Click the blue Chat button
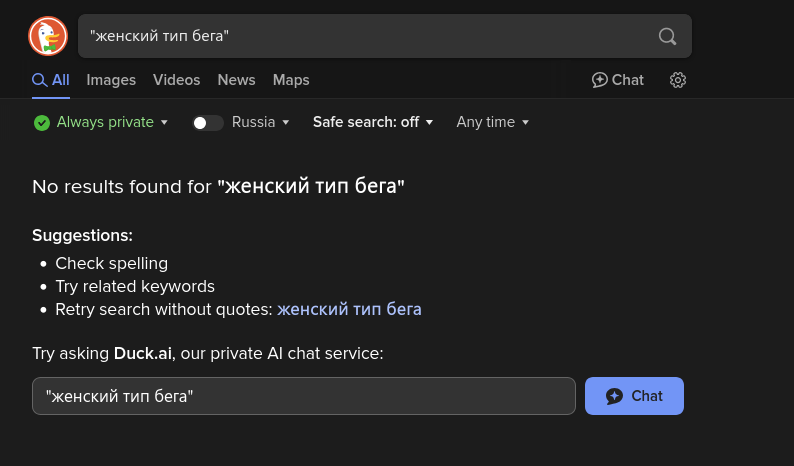Viewport: 794px width, 466px height. click(x=634, y=396)
